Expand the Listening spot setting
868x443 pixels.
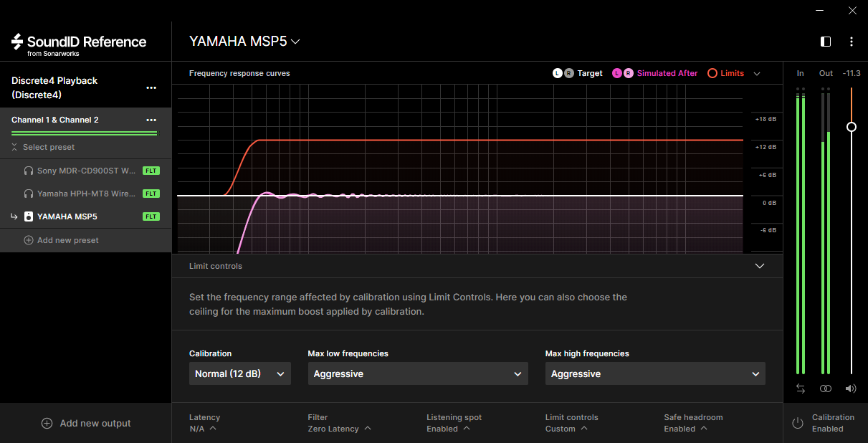point(454,423)
